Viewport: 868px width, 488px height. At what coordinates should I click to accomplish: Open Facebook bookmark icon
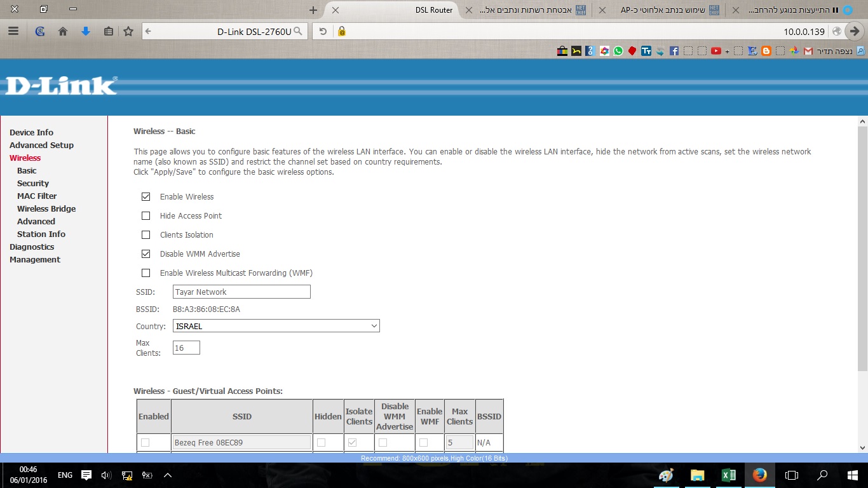point(674,51)
